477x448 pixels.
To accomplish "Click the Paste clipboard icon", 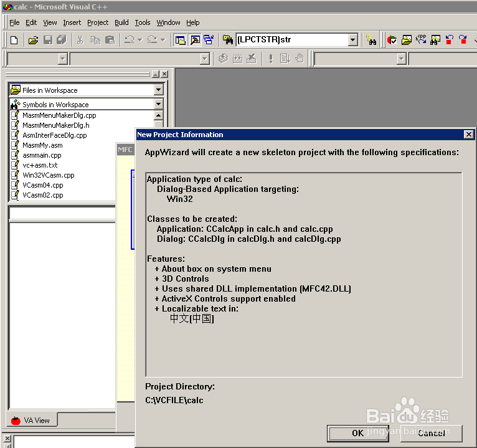I will [x=110, y=40].
